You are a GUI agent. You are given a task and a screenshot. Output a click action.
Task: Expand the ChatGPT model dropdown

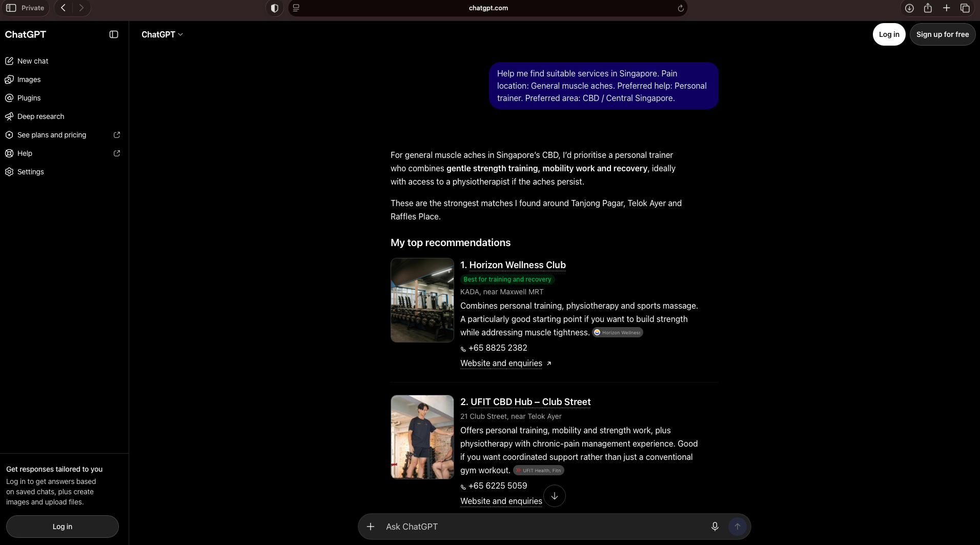[162, 34]
